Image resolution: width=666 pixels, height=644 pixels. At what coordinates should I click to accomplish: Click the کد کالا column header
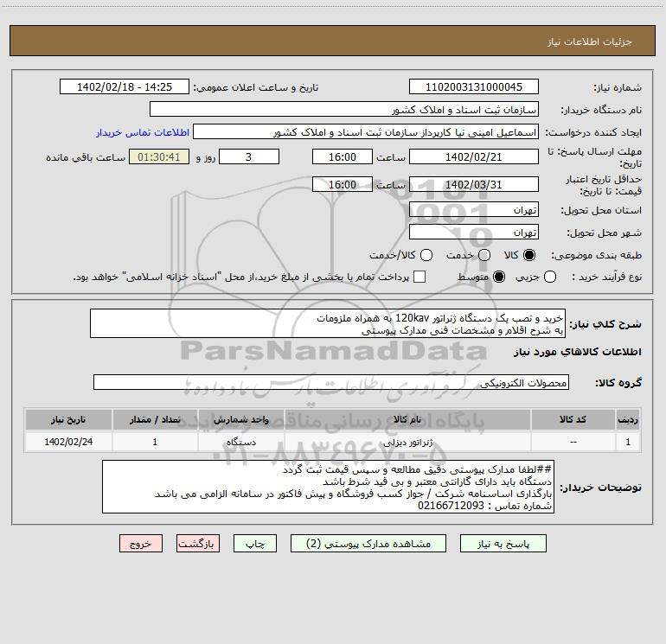point(573,419)
